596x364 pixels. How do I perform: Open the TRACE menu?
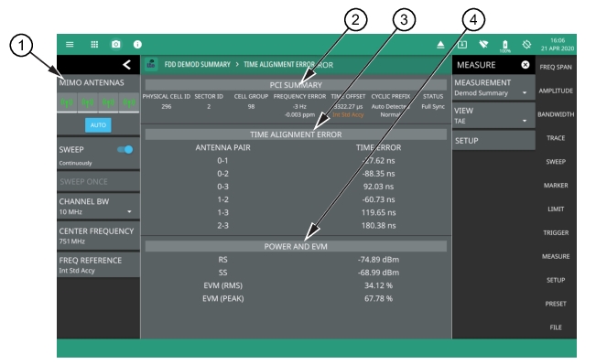556,138
